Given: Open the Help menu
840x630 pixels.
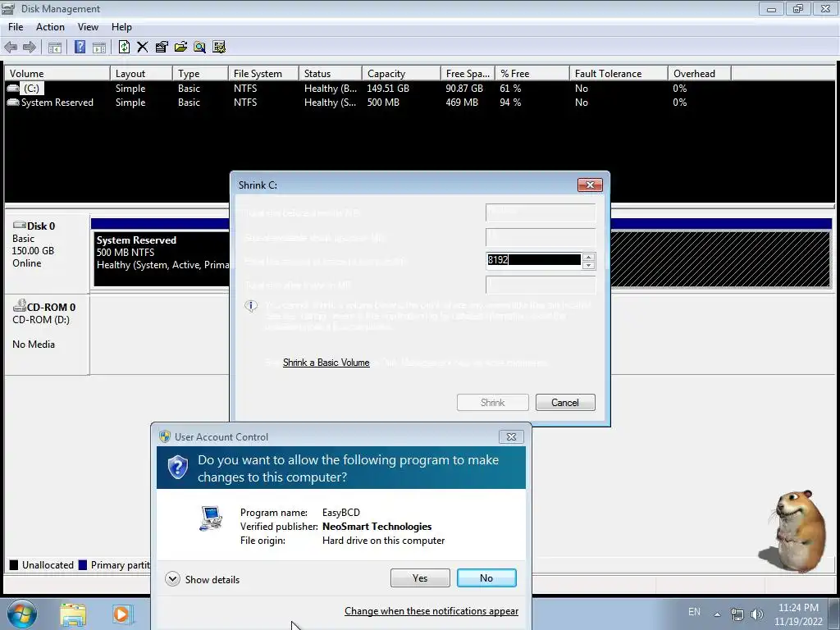Looking at the screenshot, I should coord(121,27).
